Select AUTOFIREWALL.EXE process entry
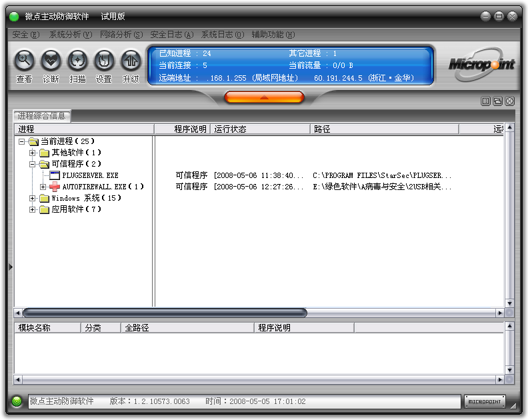 (x=103, y=187)
